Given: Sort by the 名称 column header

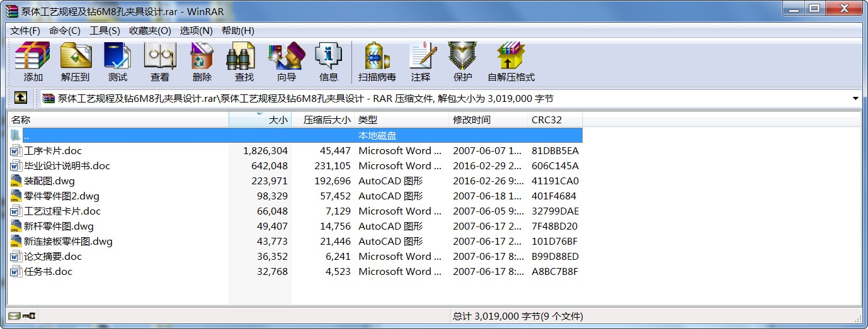Looking at the screenshot, I should pyautogui.click(x=118, y=120).
